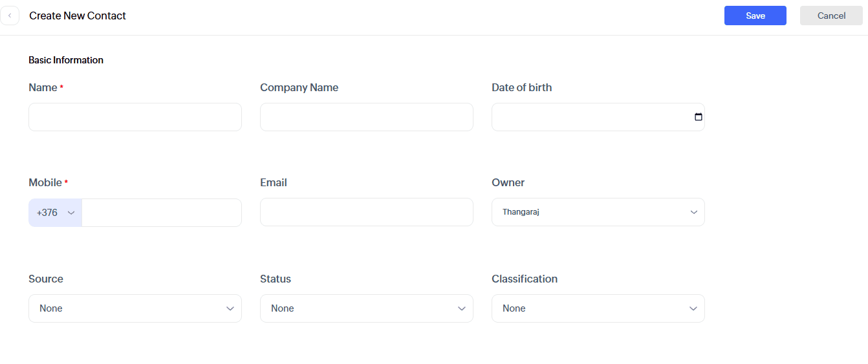Go back using the left arrow icon
868x364 pixels.
[10, 16]
